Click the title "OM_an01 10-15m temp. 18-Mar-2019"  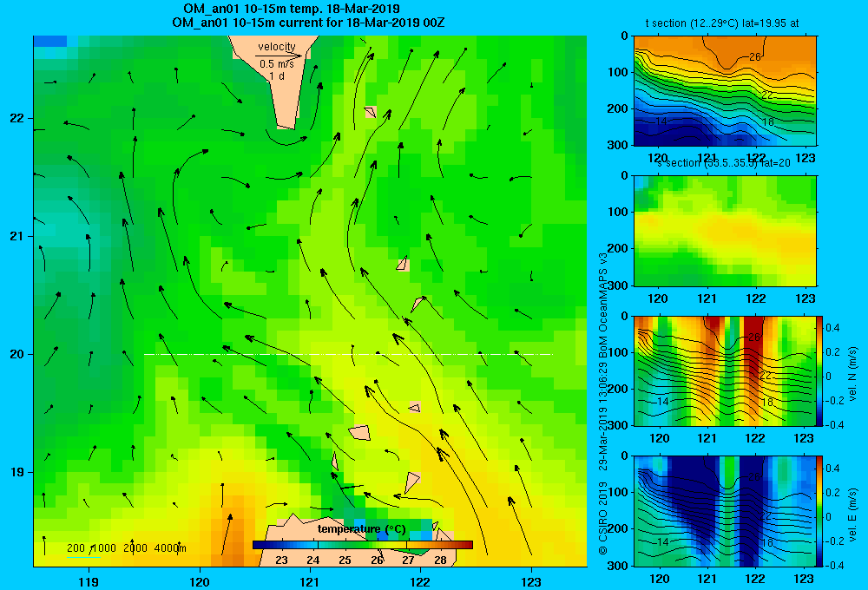292,9
